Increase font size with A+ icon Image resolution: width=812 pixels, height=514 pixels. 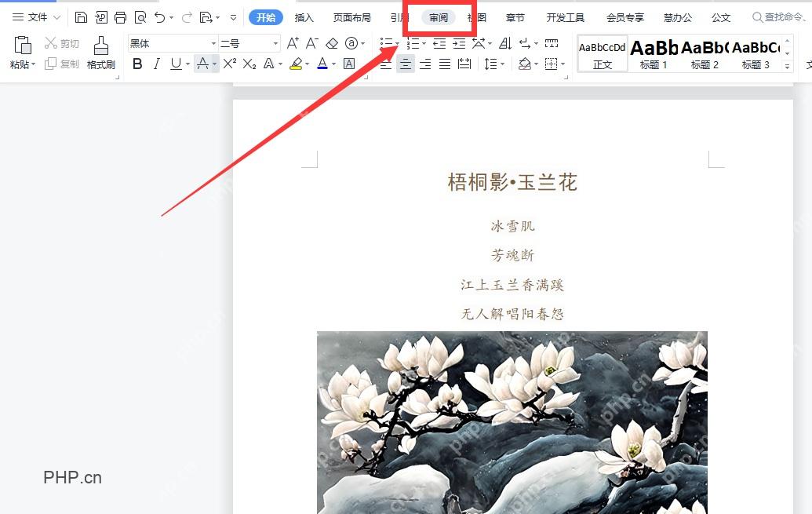pyautogui.click(x=293, y=43)
